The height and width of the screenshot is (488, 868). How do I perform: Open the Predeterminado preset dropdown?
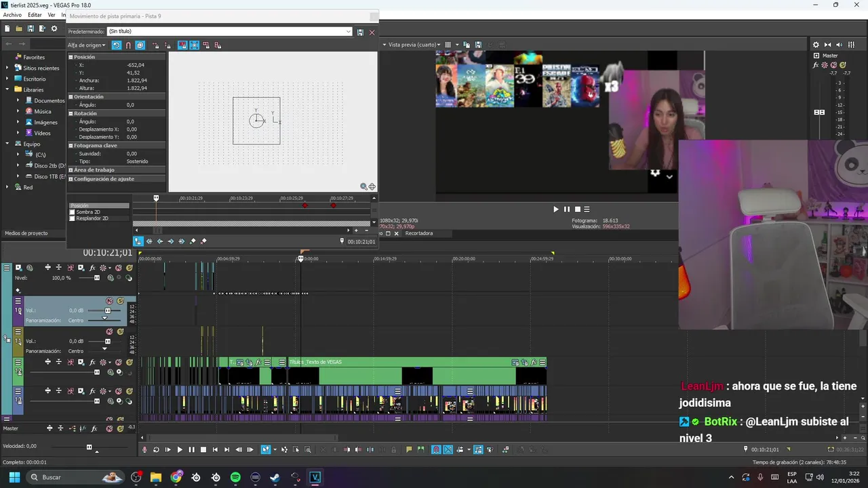pos(349,31)
